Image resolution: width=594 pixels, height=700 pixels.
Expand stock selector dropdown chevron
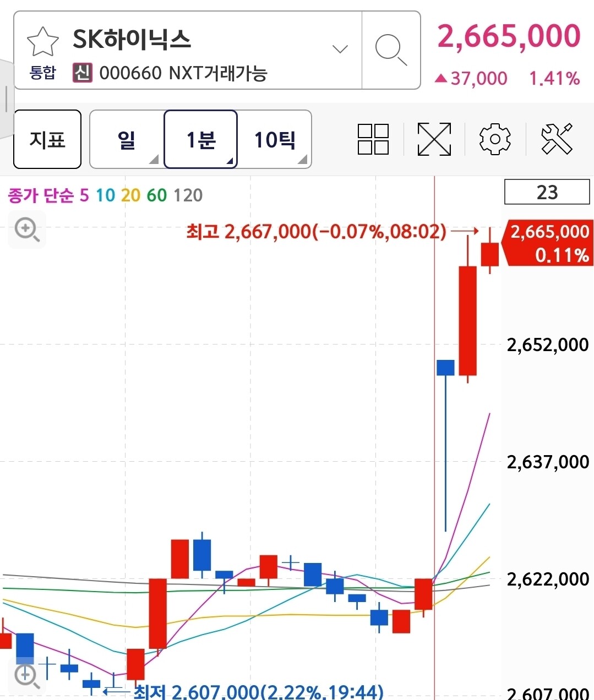click(340, 50)
